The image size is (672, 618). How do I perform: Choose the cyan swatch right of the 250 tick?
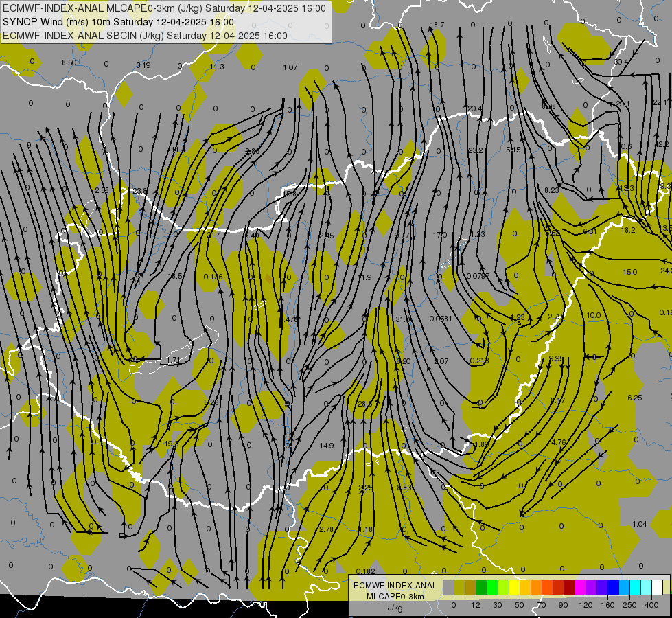(x=635, y=588)
